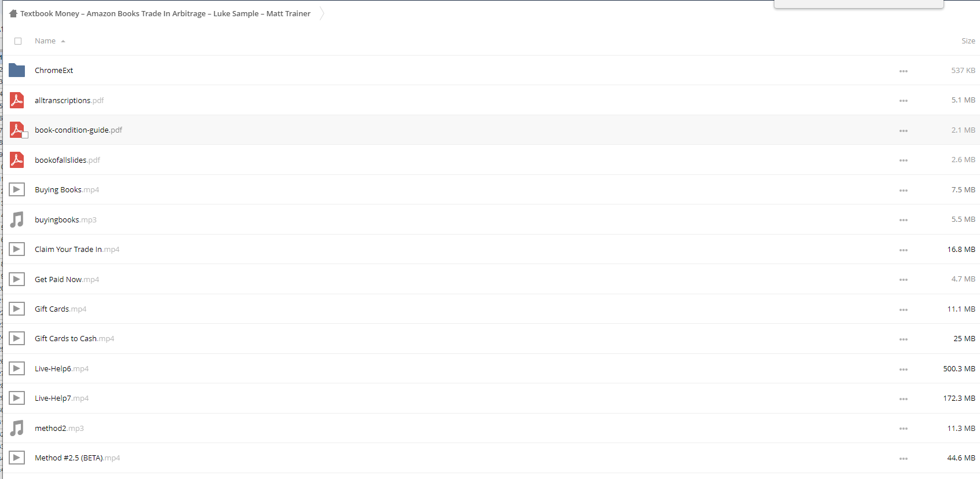The width and height of the screenshot is (980, 479).
Task: Select the breadcrumb Textbook Money folder title
Action: [165, 13]
